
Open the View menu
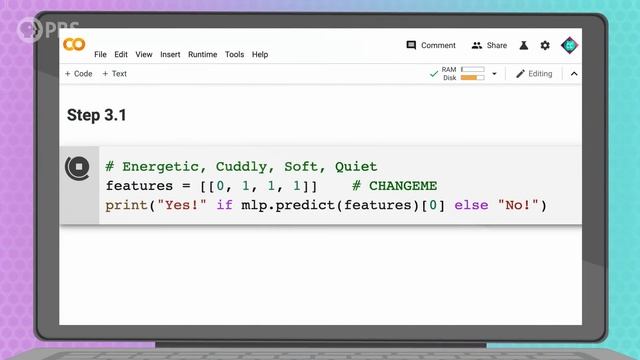click(x=144, y=54)
